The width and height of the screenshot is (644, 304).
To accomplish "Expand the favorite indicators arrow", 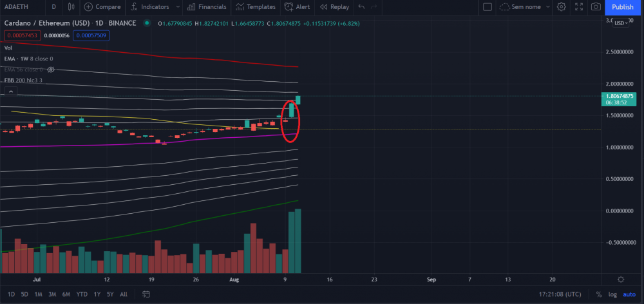I will coord(178,7).
